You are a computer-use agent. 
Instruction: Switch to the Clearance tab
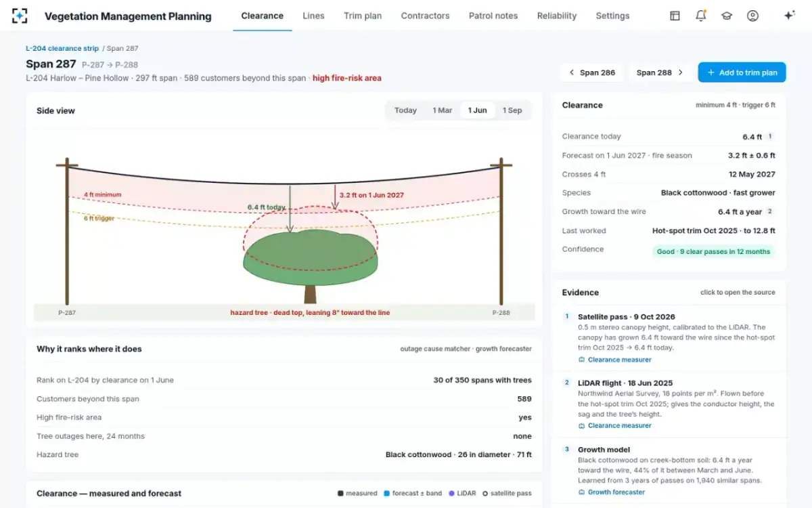point(263,16)
